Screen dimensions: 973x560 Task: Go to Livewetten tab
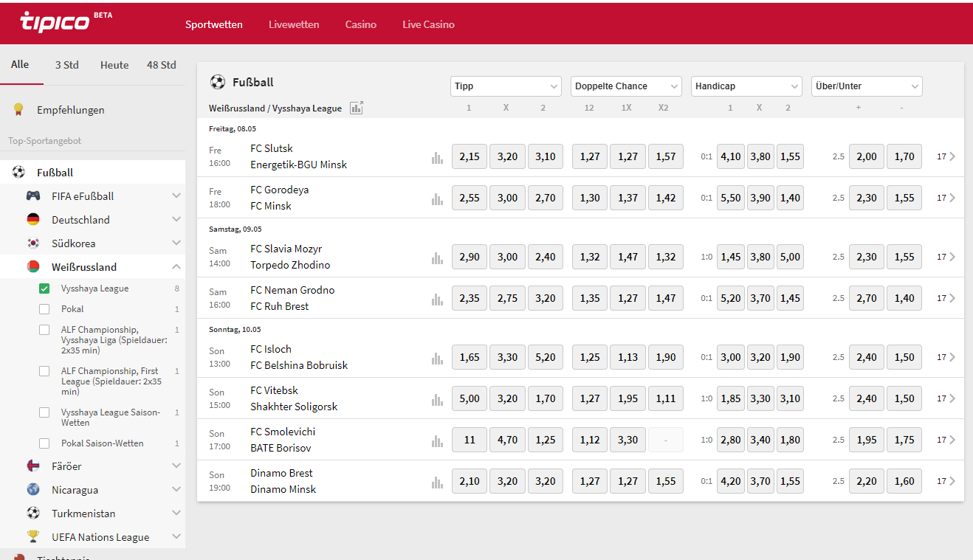294,24
